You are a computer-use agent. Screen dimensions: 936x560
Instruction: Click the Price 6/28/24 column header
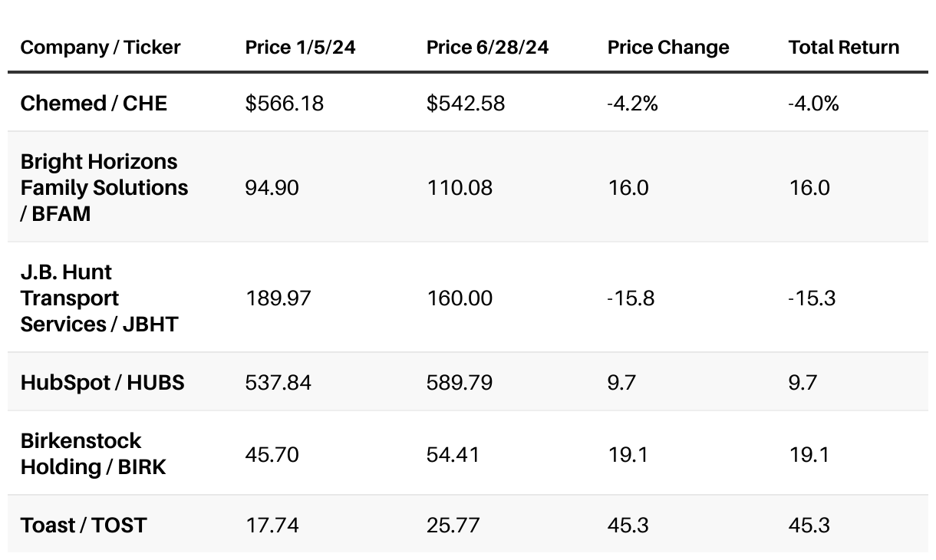pos(487,48)
